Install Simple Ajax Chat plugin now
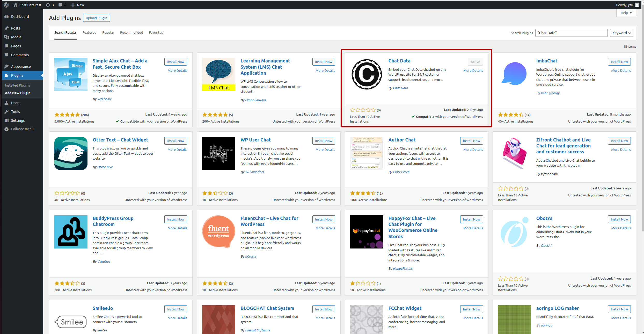This screenshot has height=334, width=644. coord(176,62)
